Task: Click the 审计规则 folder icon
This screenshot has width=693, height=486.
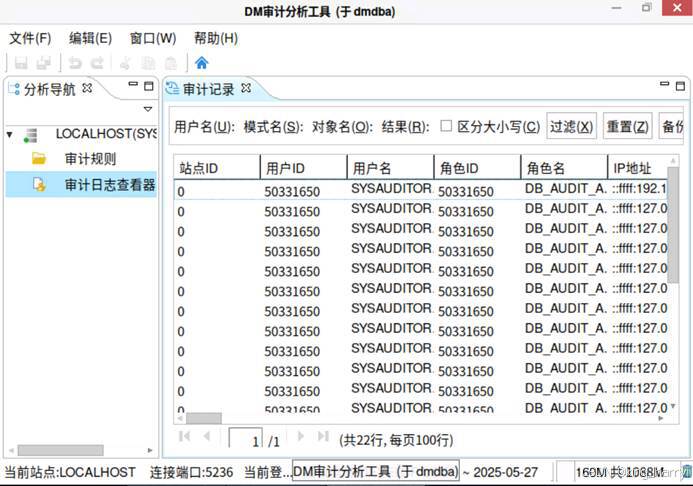Action: tap(39, 159)
